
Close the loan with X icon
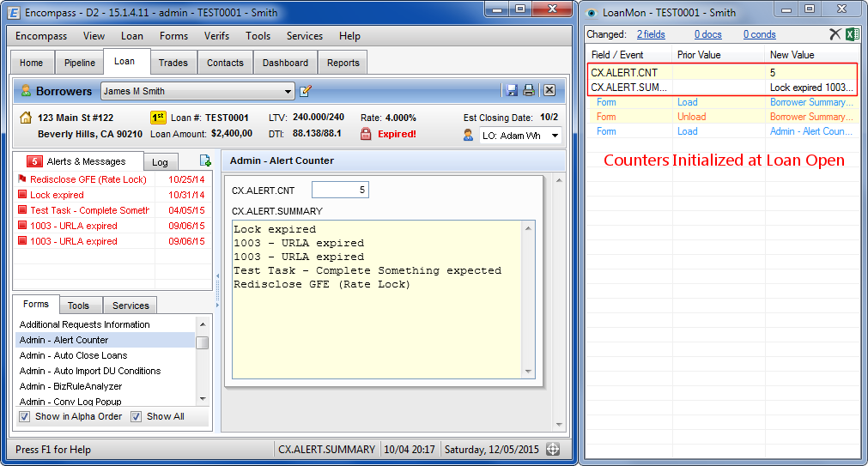549,90
